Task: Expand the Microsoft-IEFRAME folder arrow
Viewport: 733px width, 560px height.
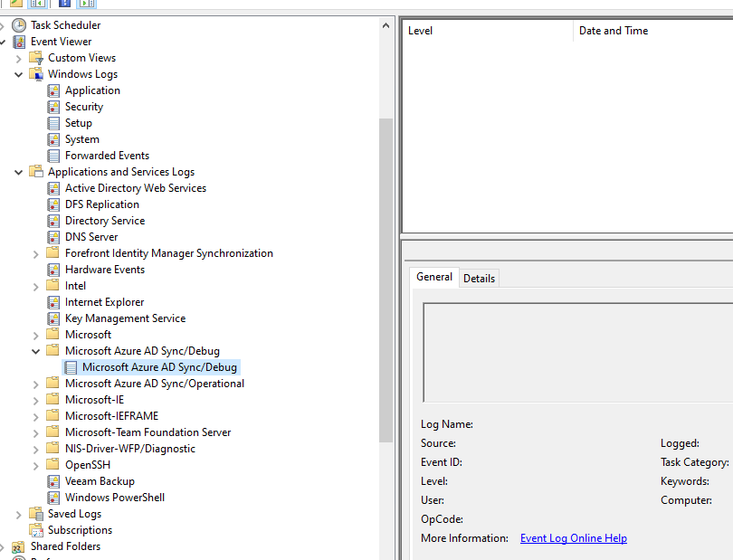Action: click(36, 417)
